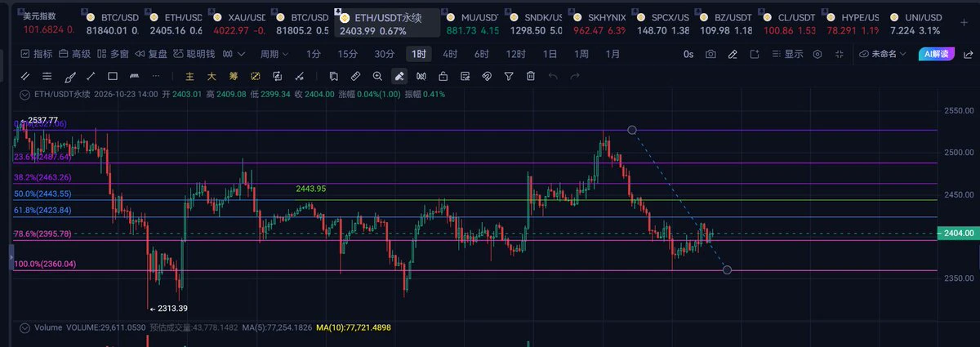Select the 1月 timeframe
Viewport: 980px width, 347px height.
612,54
